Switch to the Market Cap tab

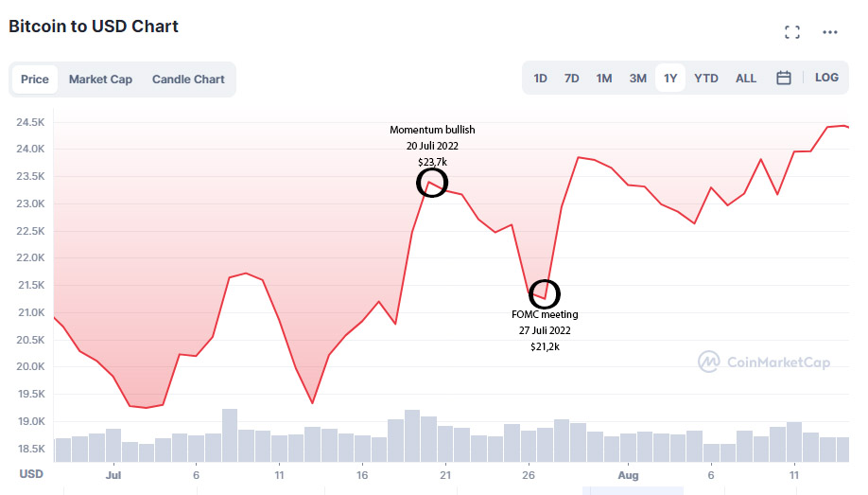[x=100, y=80]
